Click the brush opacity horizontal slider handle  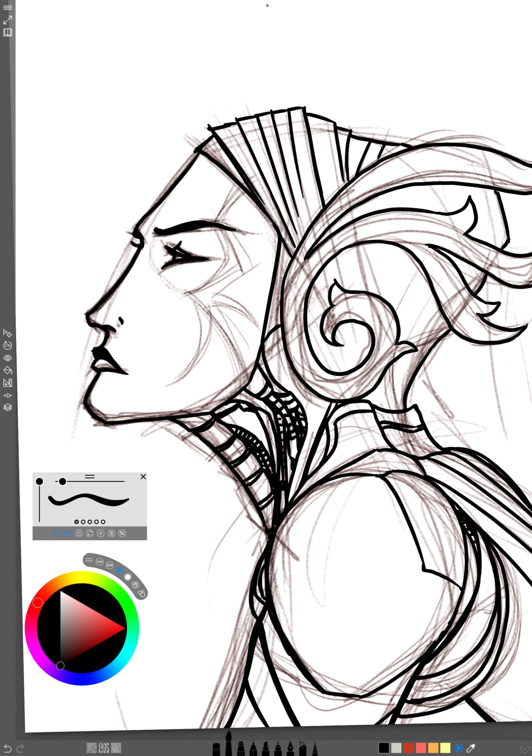(62, 481)
